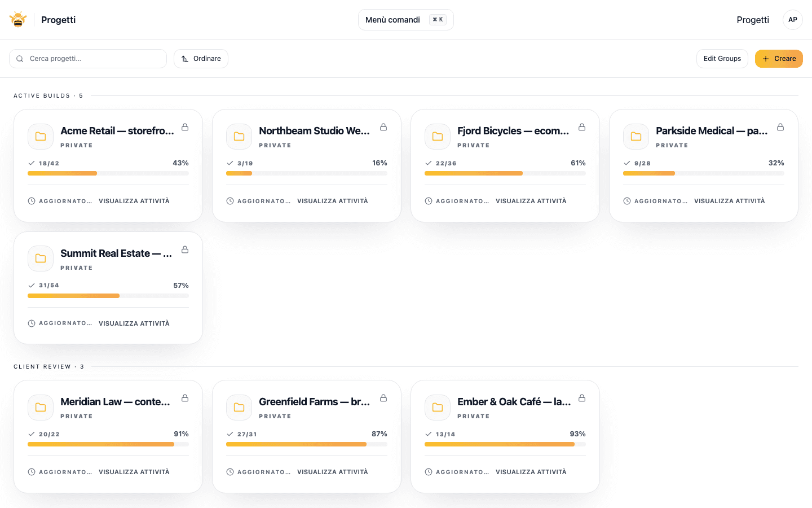Collapse the ACTIVE BUILDS section header

48,95
